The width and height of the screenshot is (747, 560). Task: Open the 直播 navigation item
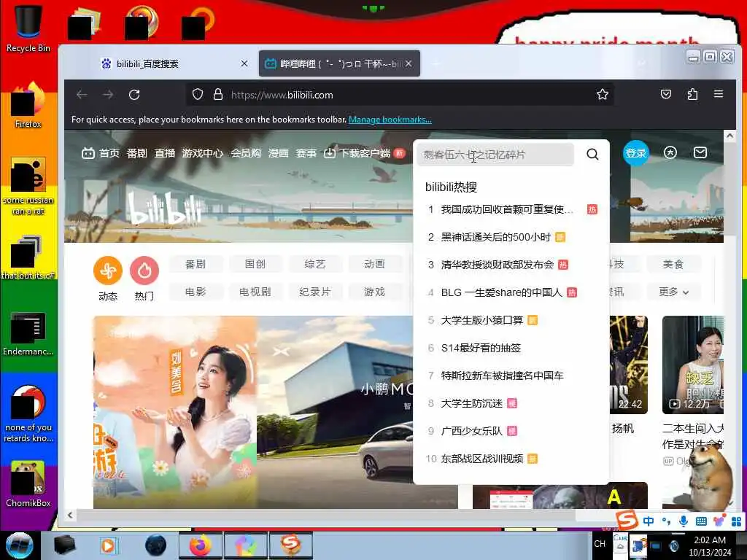(164, 153)
